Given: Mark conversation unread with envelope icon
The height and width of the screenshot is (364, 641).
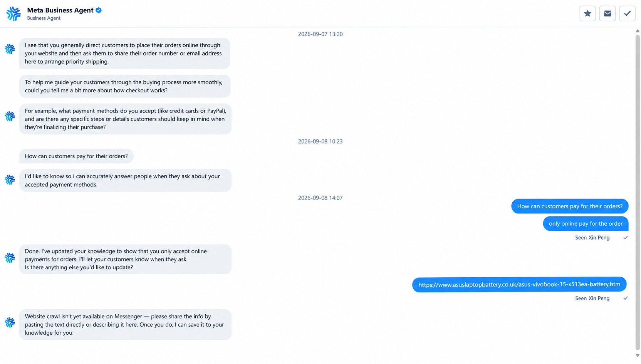Looking at the screenshot, I should click(x=607, y=13).
